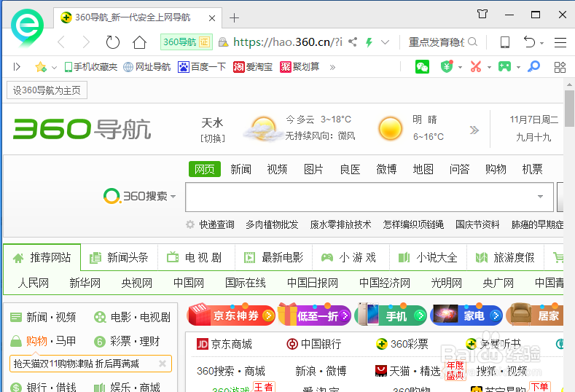
Task: Click the share icon in address bar
Action: 353,42
